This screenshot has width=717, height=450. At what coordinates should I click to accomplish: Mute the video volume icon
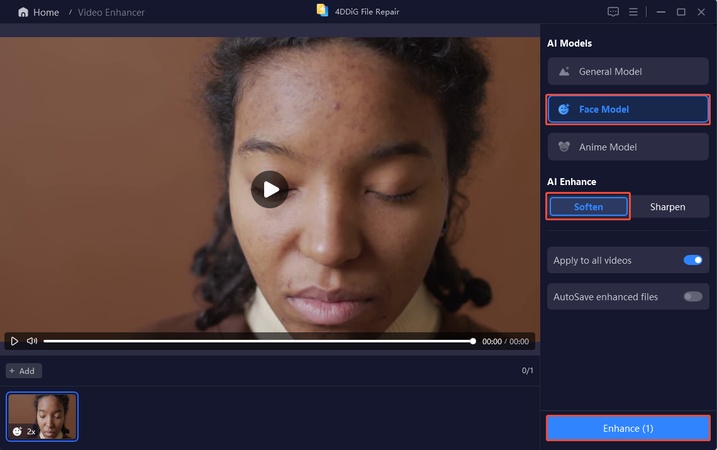[x=32, y=341]
